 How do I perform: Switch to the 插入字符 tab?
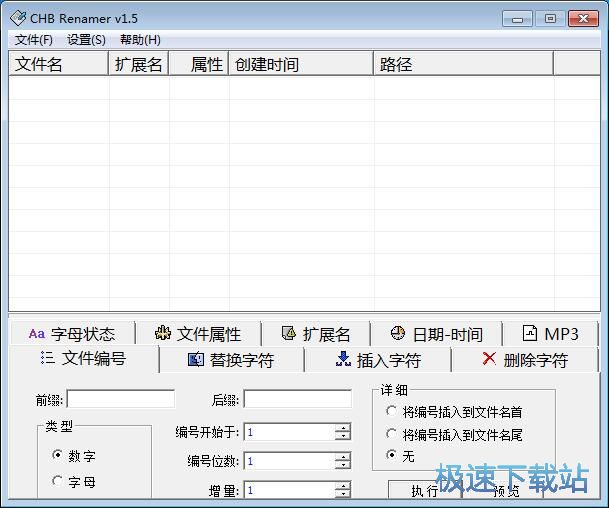coord(378,360)
